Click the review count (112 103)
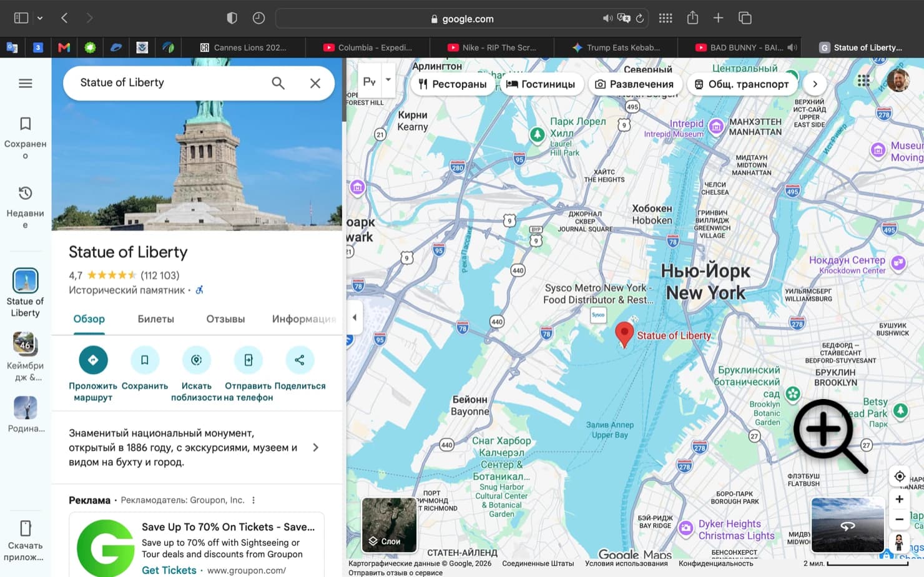 160,275
